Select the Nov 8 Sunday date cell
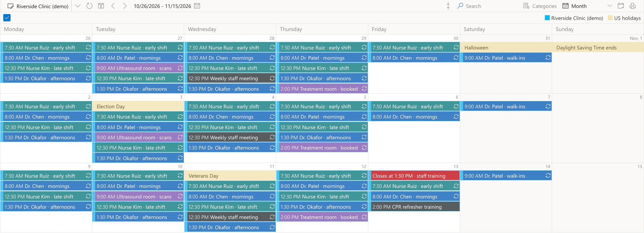 click(x=598, y=128)
